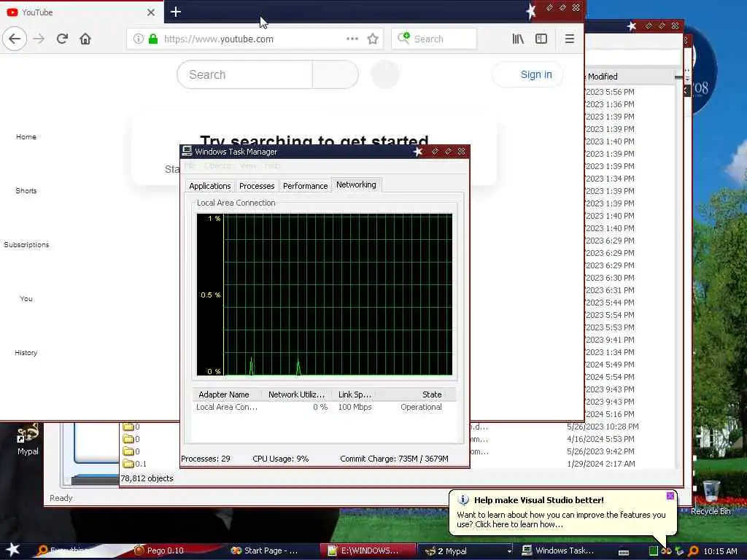Click the green padlock security icon
The height and width of the screenshot is (560, 747).
coord(153,39)
